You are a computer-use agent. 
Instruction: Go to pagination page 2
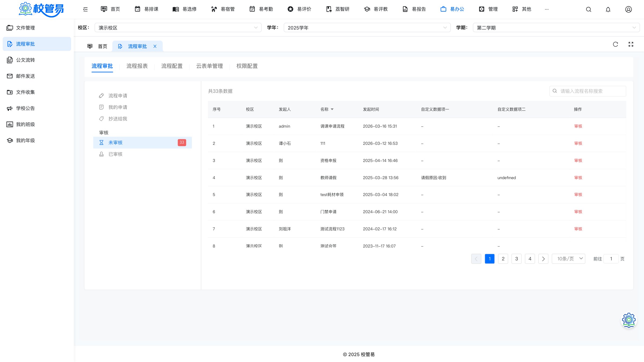tap(503, 259)
